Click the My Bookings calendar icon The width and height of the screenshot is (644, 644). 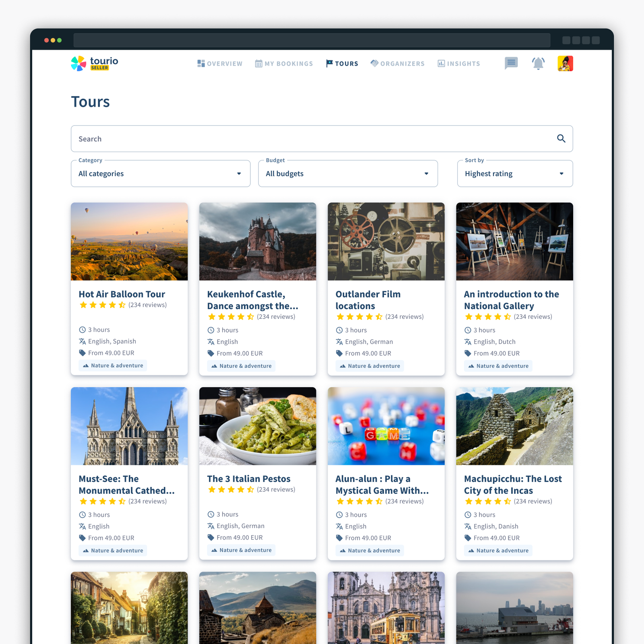(259, 64)
